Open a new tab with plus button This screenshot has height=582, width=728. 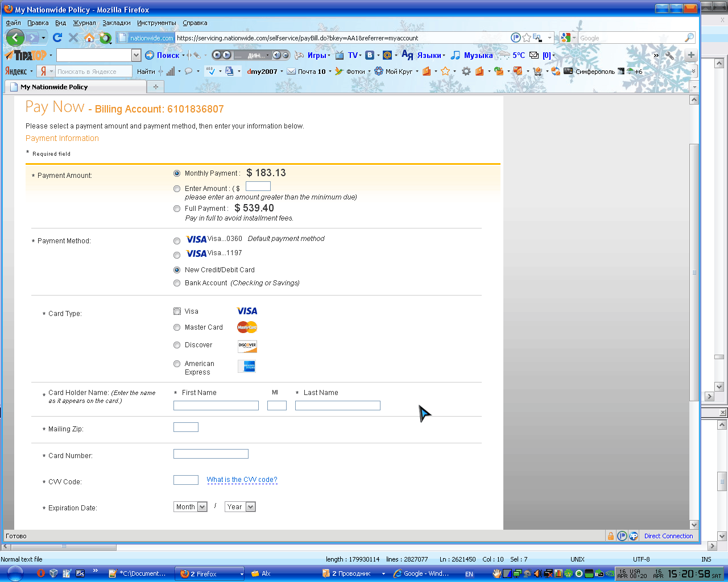click(155, 86)
